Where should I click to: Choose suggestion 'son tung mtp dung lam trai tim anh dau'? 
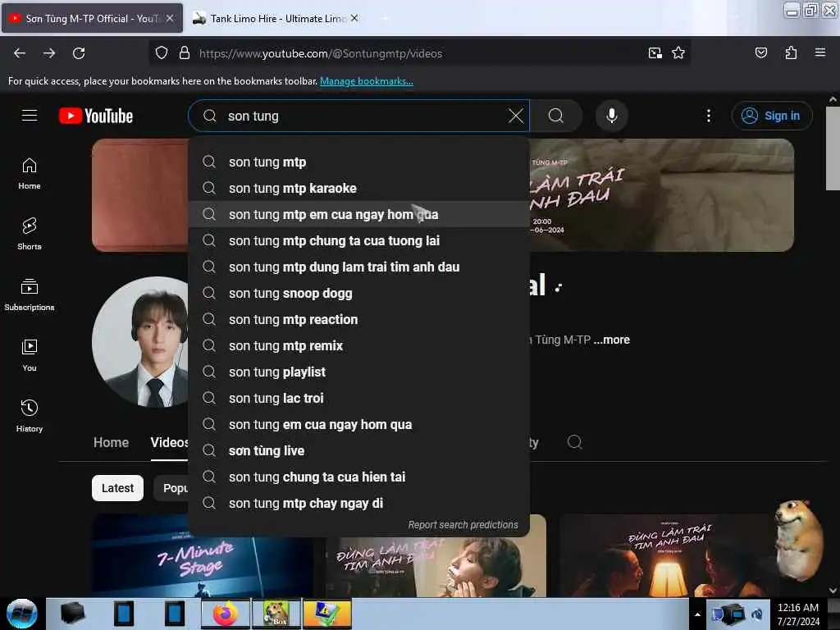click(x=359, y=267)
